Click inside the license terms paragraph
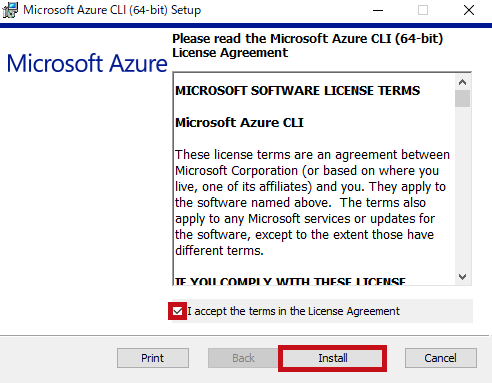This screenshot has height=383, width=492. (x=312, y=203)
